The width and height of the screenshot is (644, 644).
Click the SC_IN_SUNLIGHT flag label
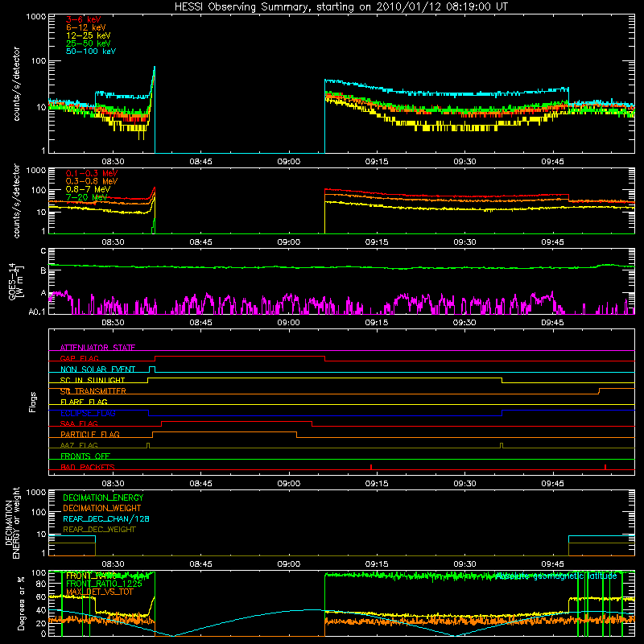93,380
